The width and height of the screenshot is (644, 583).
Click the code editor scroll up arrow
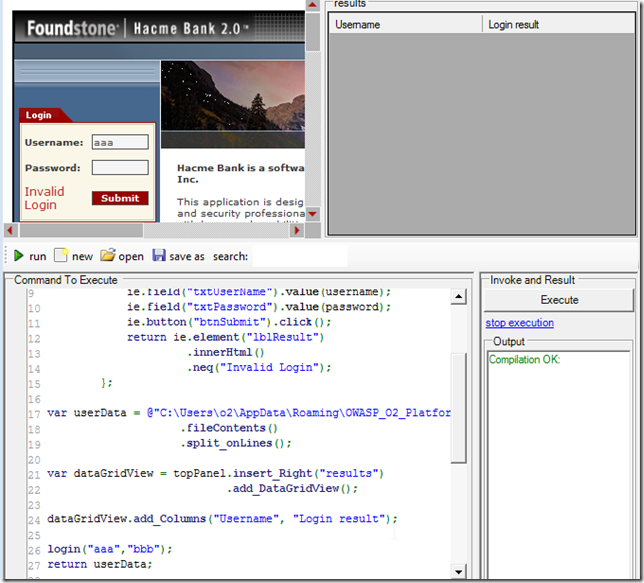click(x=459, y=297)
